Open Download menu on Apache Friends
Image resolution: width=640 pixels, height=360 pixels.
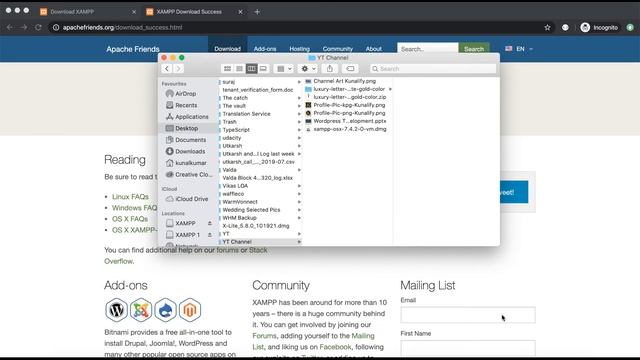pyautogui.click(x=227, y=49)
